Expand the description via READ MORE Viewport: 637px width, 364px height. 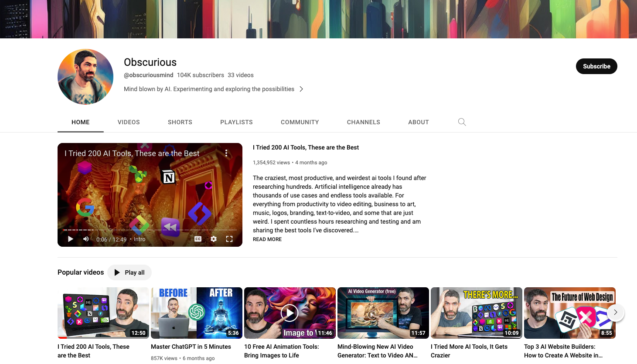coord(267,239)
